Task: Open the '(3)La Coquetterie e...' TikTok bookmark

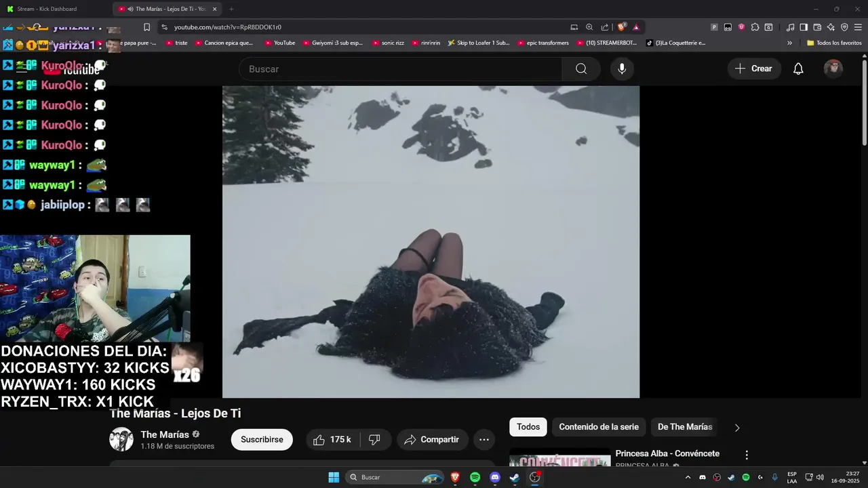Action: coord(676,43)
